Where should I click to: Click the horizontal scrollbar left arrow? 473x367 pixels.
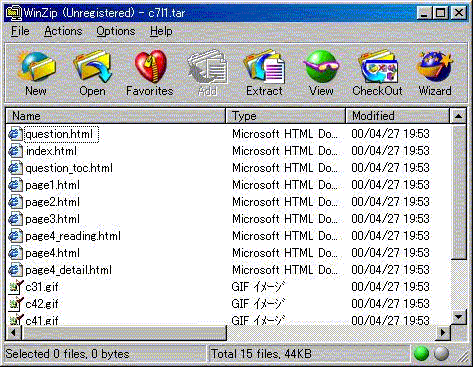(14, 332)
